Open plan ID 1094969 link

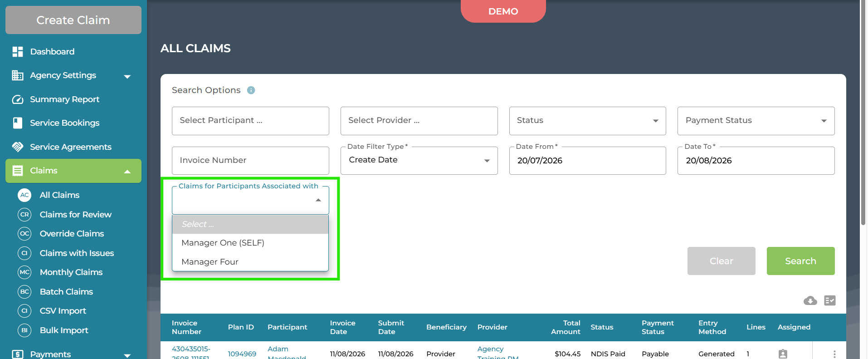click(242, 354)
